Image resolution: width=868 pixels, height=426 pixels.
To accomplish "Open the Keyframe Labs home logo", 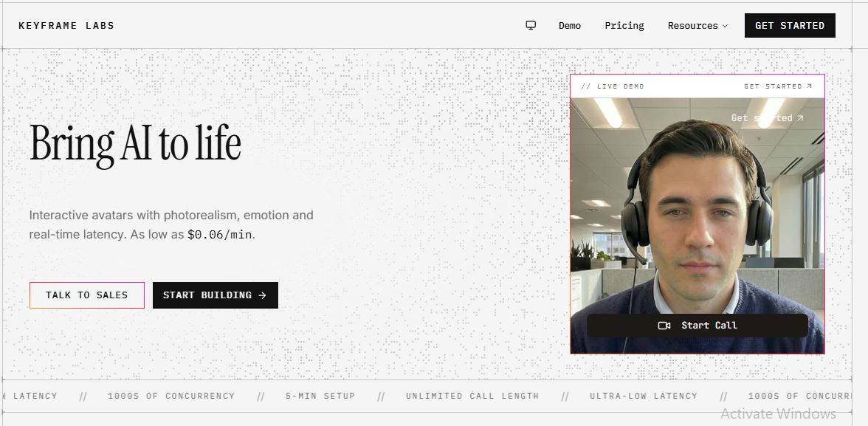I will (x=66, y=26).
